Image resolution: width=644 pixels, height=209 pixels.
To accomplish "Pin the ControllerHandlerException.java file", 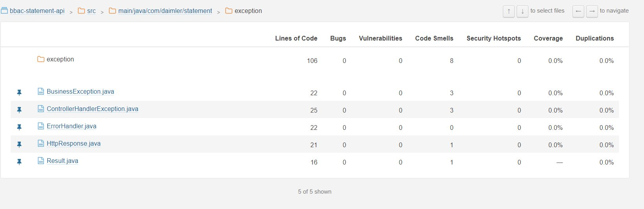I will [x=19, y=110].
